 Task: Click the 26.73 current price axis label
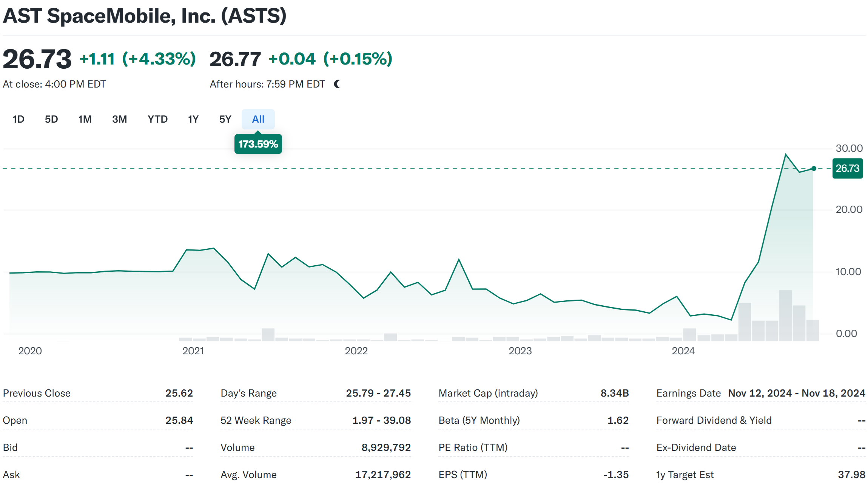847,168
